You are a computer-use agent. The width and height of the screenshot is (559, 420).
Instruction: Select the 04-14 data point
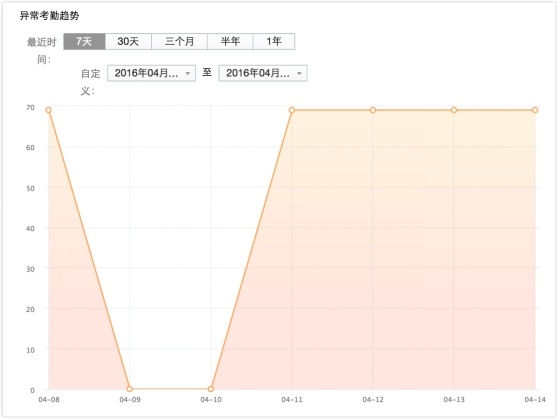click(535, 110)
